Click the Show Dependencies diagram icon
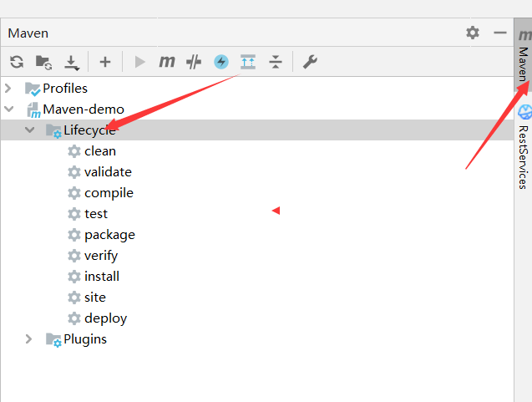 (x=248, y=62)
